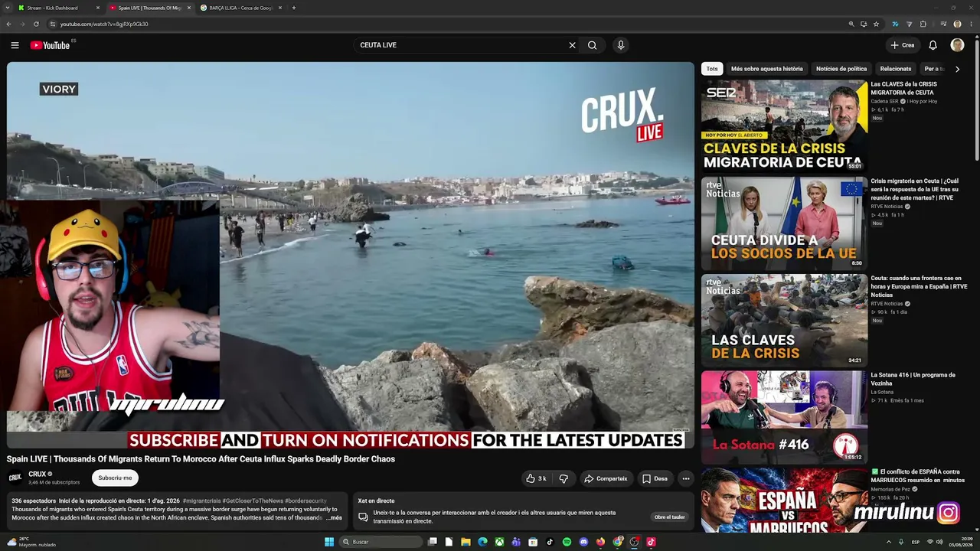Click the Windows taskbar Buscar search box
Viewport: 980px width, 551px height.
381,542
